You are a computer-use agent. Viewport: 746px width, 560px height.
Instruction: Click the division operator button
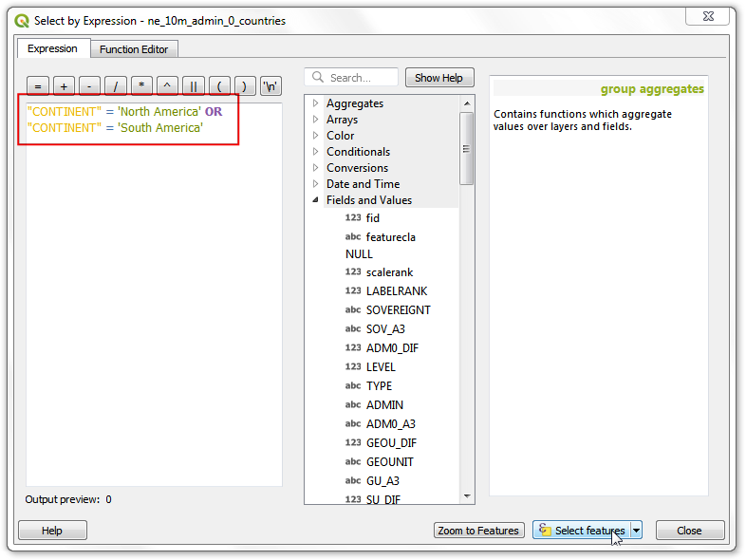[116, 86]
